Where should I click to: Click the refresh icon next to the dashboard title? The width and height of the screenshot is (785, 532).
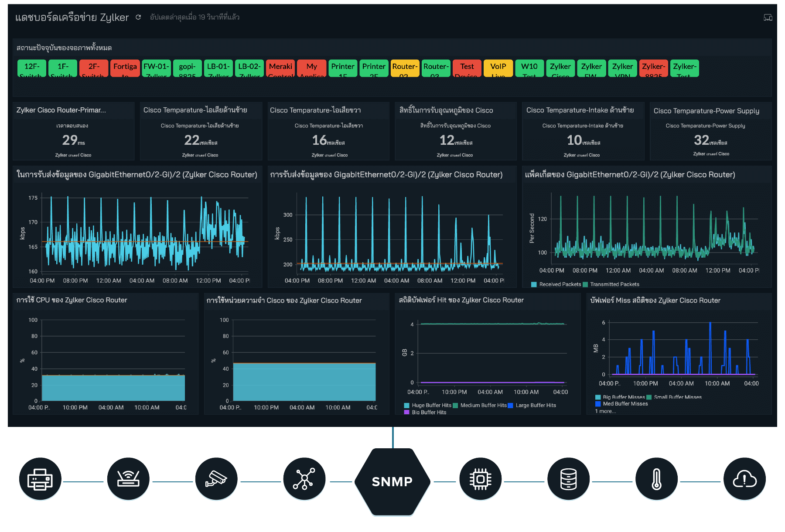point(139,17)
